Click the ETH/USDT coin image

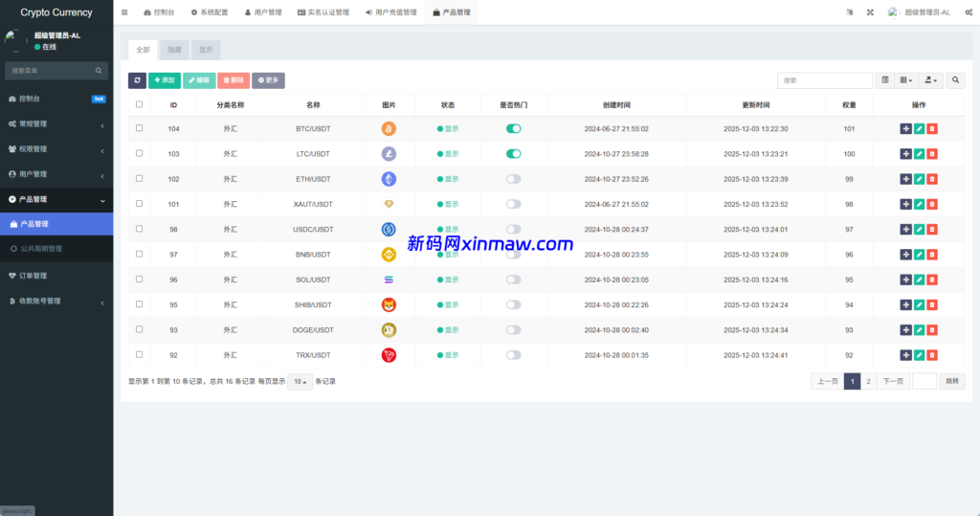click(389, 179)
